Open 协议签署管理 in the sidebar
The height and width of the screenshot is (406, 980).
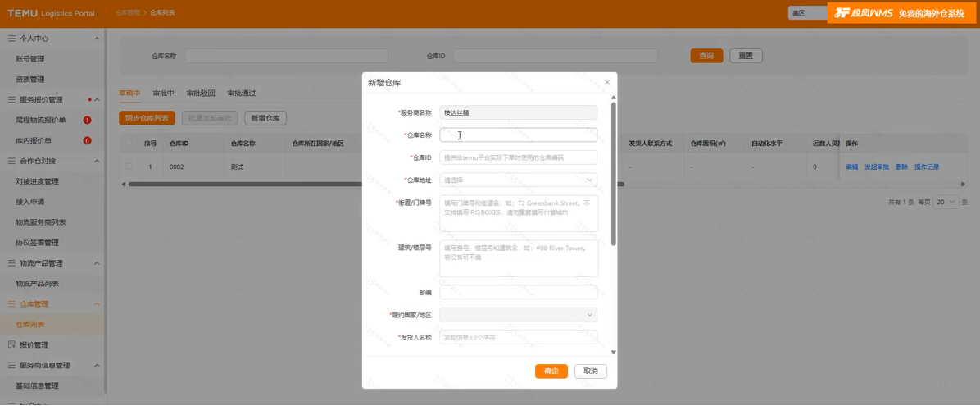point(37,243)
